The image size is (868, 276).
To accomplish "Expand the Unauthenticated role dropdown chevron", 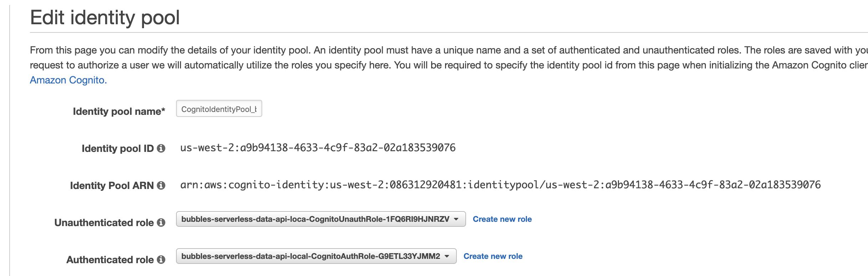I will point(456,219).
